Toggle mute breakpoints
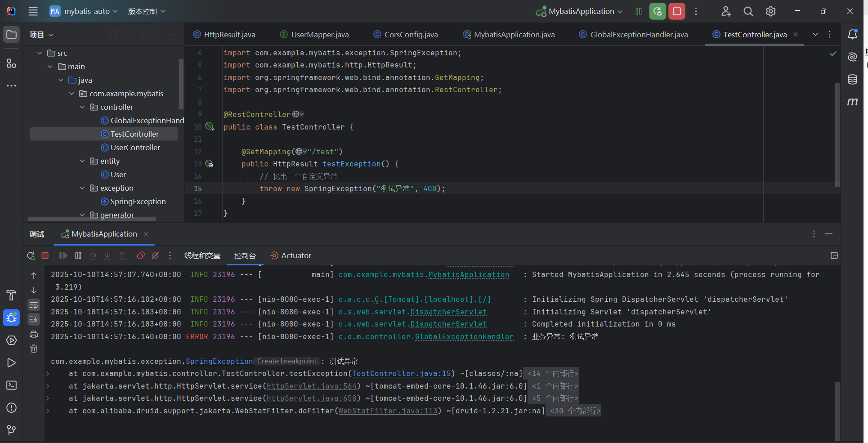This screenshot has width=868, height=443. (155, 255)
